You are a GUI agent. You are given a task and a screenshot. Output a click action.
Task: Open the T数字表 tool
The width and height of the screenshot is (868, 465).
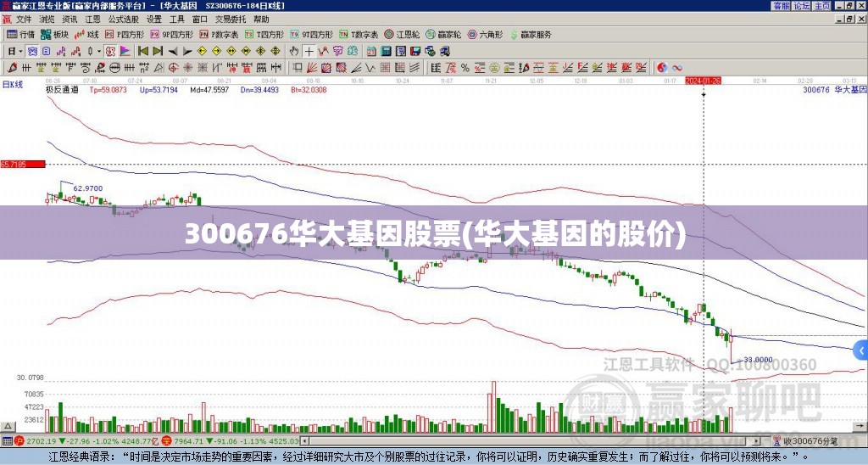(x=359, y=34)
